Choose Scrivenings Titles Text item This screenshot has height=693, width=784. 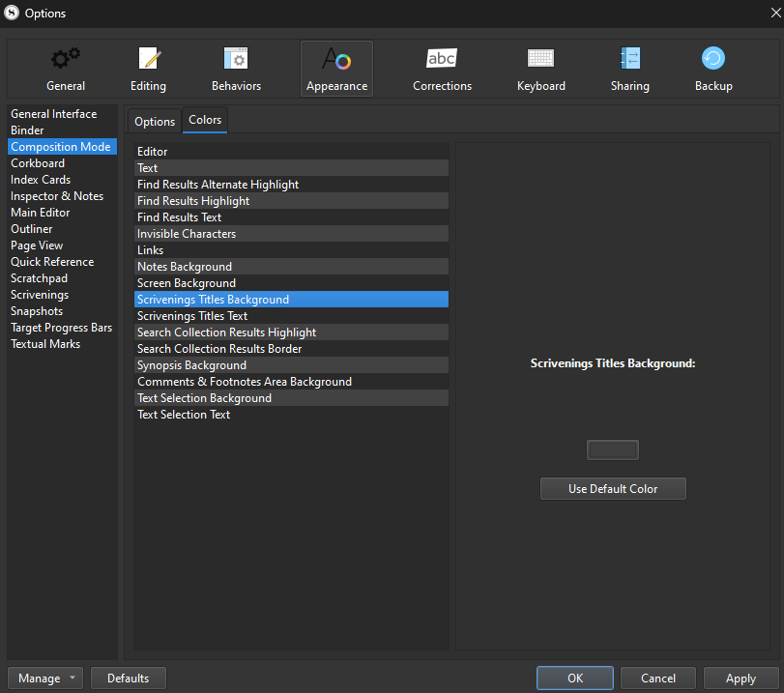coord(292,316)
